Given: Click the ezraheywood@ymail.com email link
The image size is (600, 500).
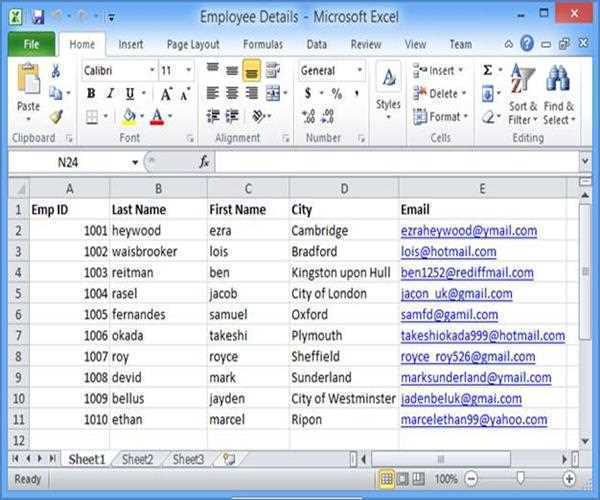Looking at the screenshot, I should tap(468, 231).
